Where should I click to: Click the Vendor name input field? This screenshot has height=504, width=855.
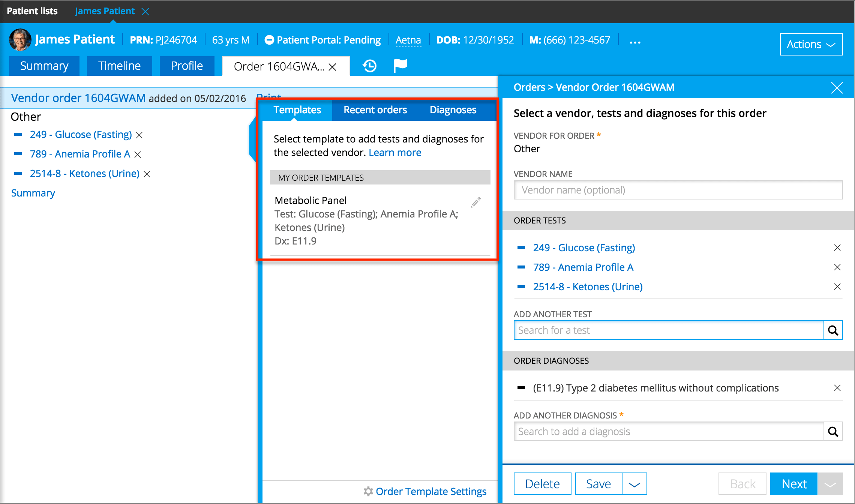click(678, 190)
